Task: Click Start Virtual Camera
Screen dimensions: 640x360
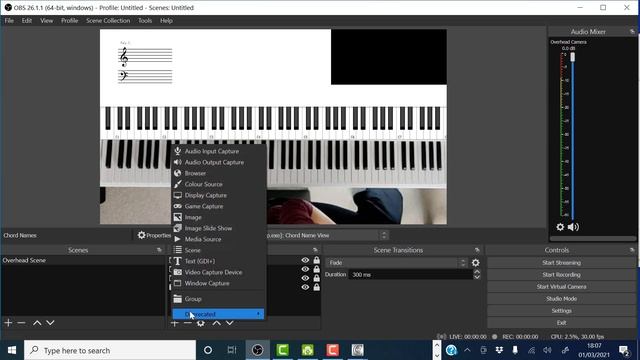Action: pyautogui.click(x=562, y=287)
